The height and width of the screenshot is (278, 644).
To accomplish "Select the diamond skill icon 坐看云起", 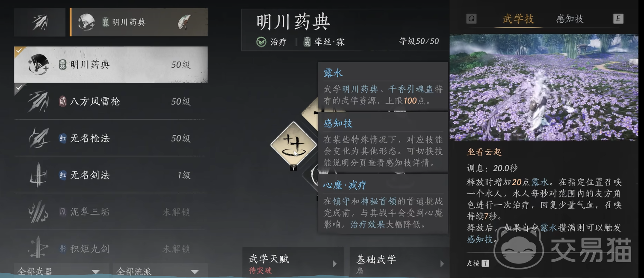I will click(294, 144).
